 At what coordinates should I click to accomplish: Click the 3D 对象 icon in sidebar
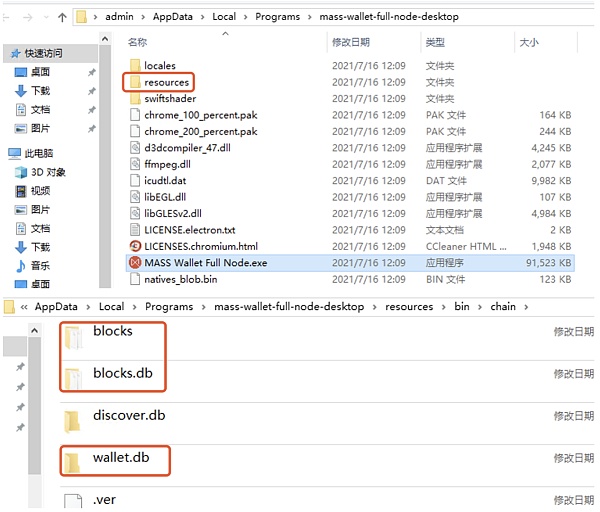click(21, 172)
